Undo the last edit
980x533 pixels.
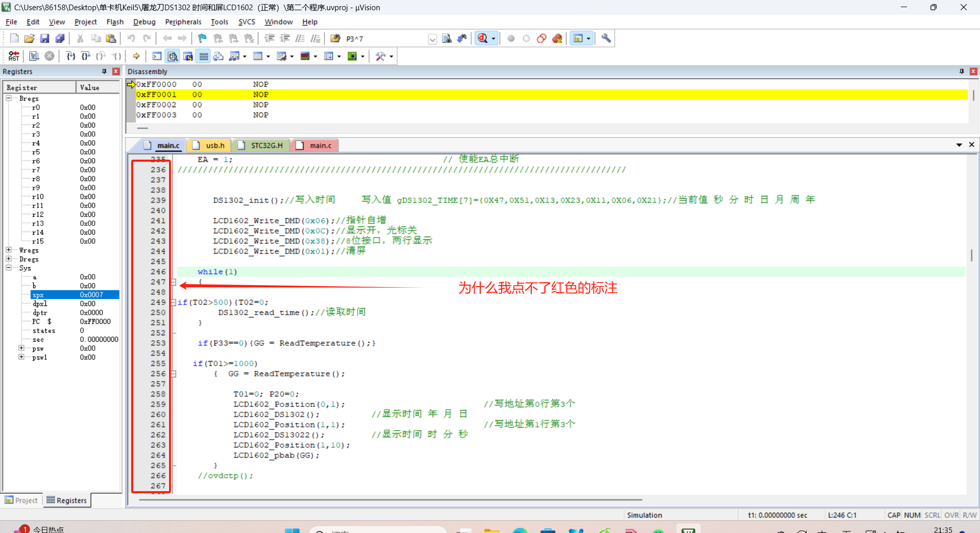[131, 38]
